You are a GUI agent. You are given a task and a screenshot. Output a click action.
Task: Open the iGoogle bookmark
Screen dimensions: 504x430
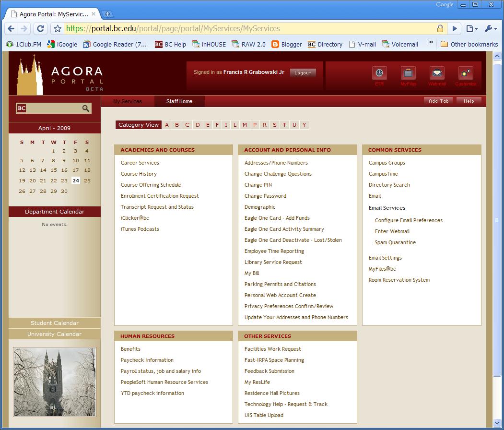point(62,44)
